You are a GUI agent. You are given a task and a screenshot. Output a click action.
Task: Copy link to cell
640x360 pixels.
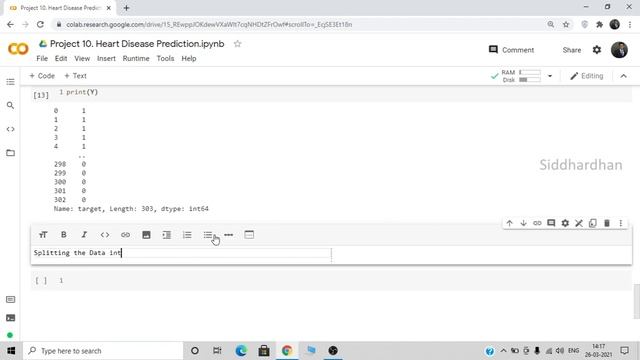(537, 223)
